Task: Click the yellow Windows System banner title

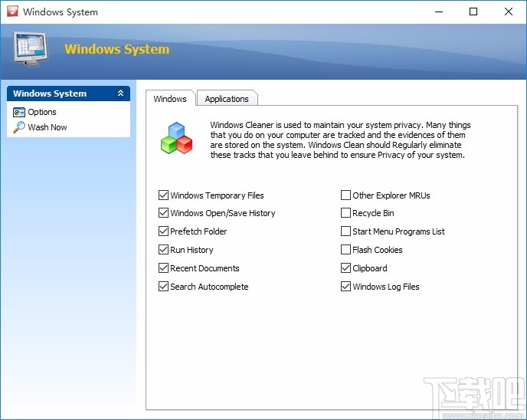Action: pos(117,49)
